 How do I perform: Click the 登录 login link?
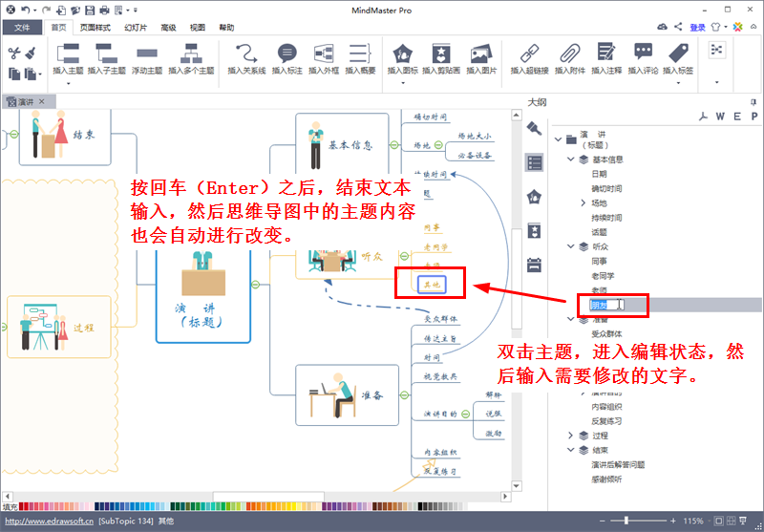697,28
